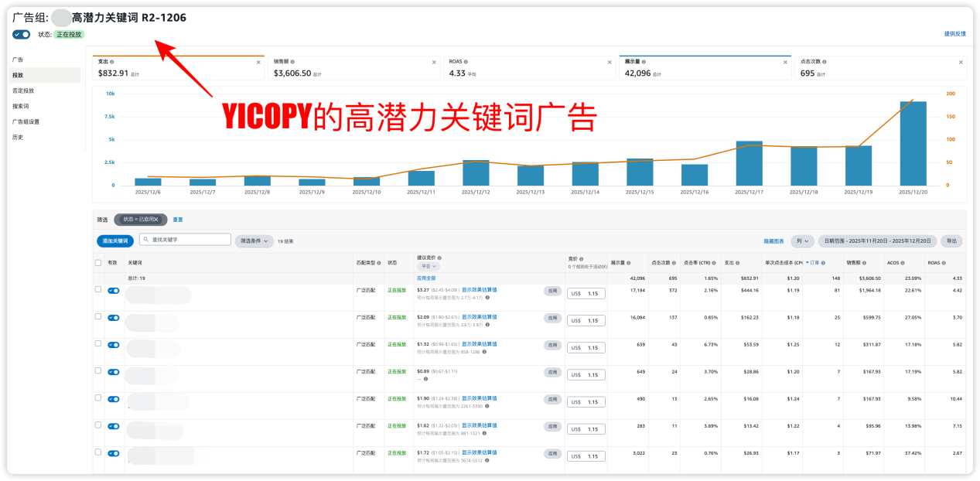Tick checkbox for the row with $1,964.18 sales
This screenshot has height=481, width=980.
(x=97, y=289)
